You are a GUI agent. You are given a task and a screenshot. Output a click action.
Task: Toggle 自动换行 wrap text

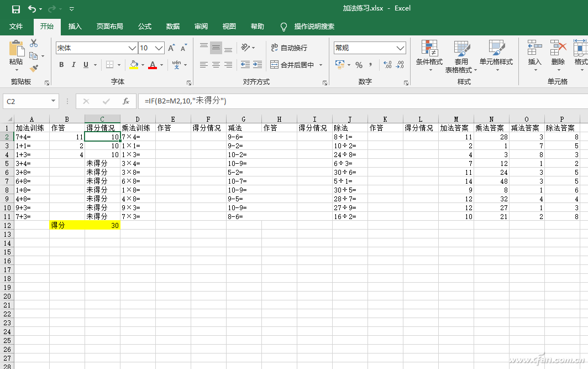pyautogui.click(x=289, y=48)
